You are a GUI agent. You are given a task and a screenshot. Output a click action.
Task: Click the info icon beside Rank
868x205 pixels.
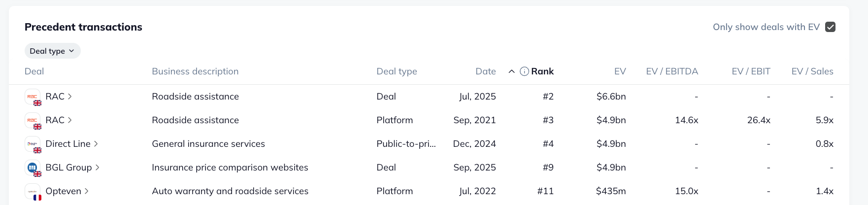click(524, 71)
